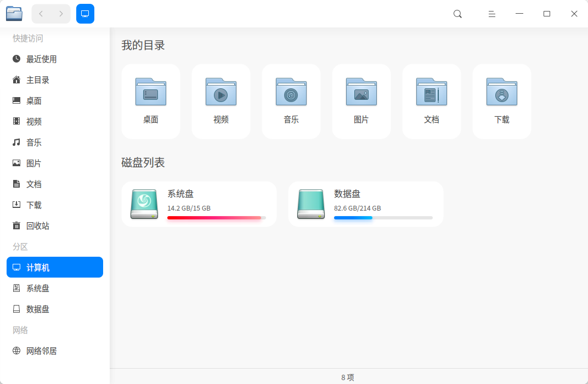This screenshot has width=588, height=384.
Task: Click the 8 项 status bar text
Action: 348,377
